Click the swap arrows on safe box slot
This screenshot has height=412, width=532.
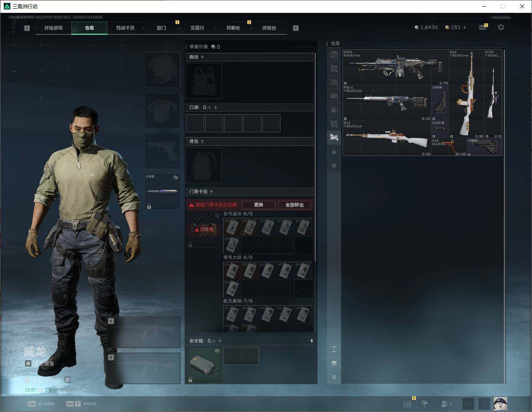pos(217,351)
